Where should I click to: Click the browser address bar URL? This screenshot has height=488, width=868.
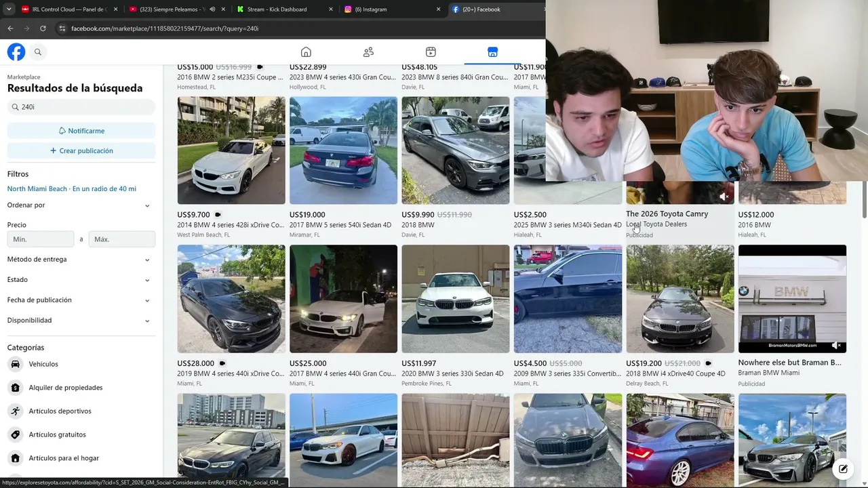pyautogui.click(x=165, y=28)
